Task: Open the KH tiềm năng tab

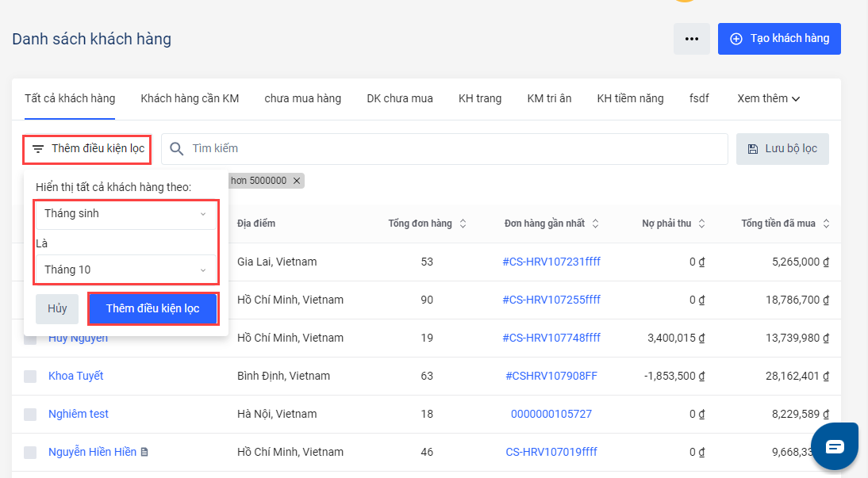Action: pyautogui.click(x=630, y=98)
